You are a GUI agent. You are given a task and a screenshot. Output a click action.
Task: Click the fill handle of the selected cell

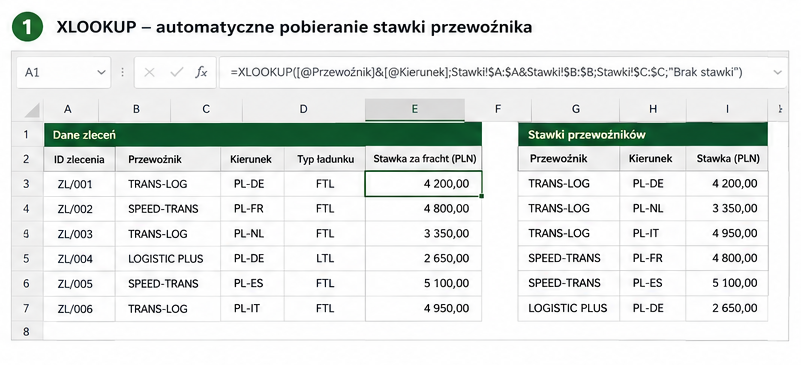482,196
